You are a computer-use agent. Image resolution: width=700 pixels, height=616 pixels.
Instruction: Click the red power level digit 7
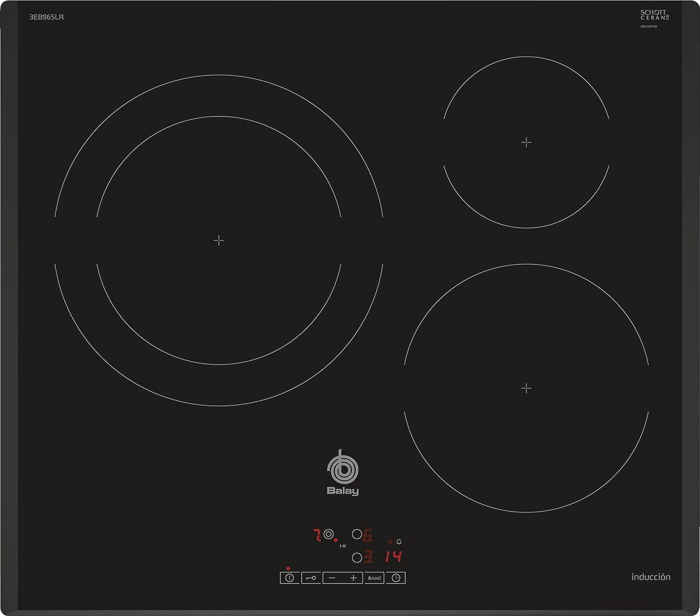317,535
